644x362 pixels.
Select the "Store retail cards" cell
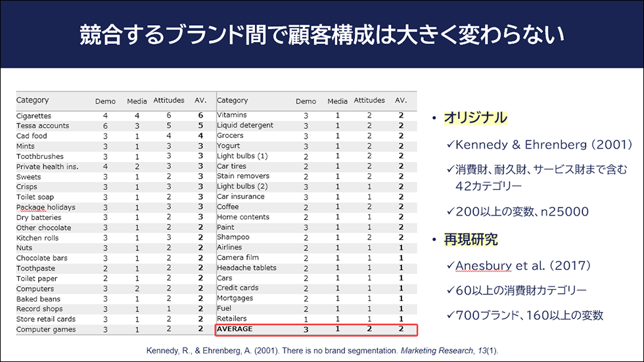[x=46, y=319]
